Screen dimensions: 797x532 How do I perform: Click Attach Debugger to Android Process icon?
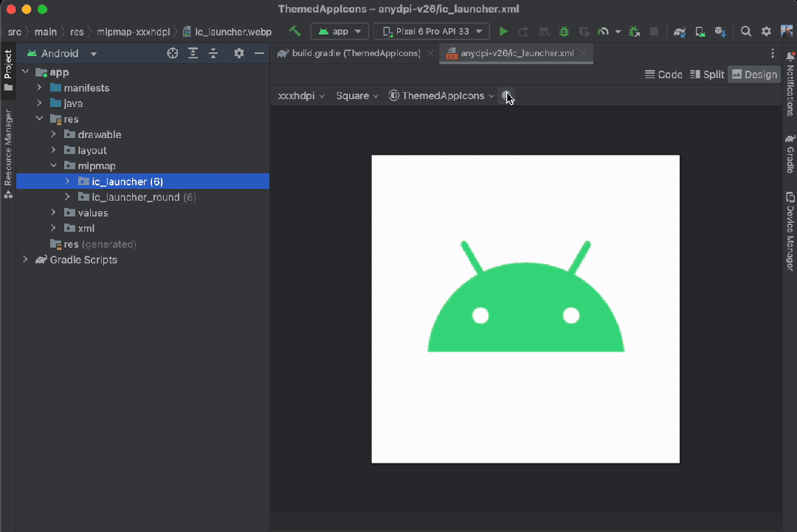(x=635, y=32)
